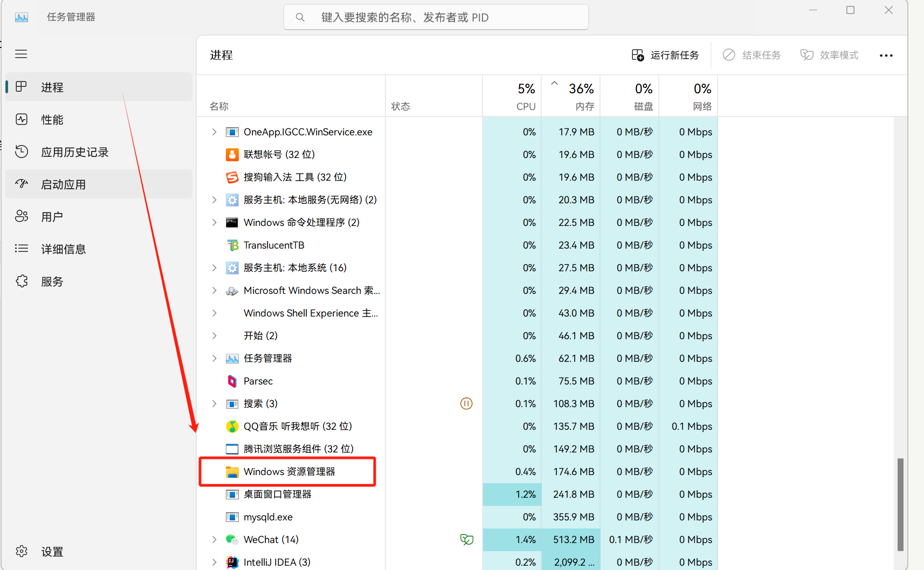Click the 运行新任务 button

tap(665, 56)
